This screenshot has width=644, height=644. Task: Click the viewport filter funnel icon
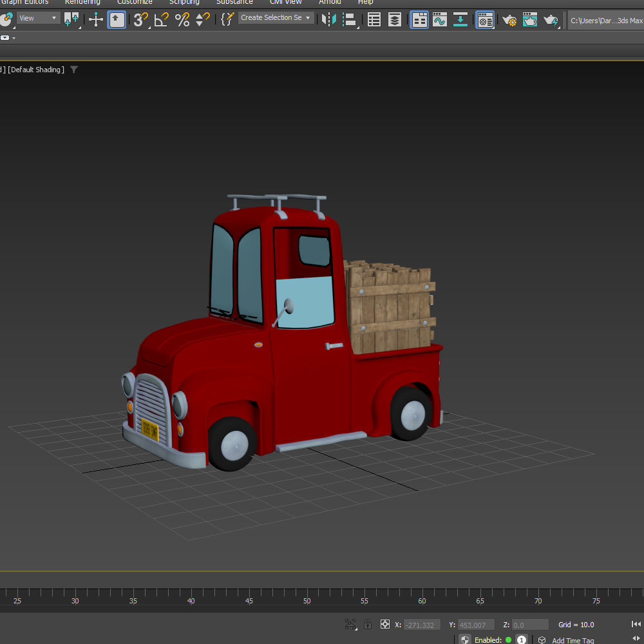[74, 70]
